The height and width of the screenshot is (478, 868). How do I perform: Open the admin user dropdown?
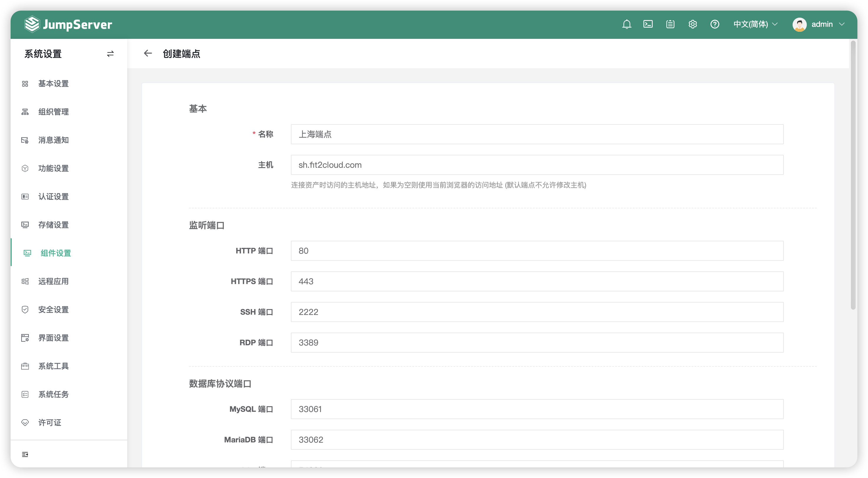pos(819,24)
